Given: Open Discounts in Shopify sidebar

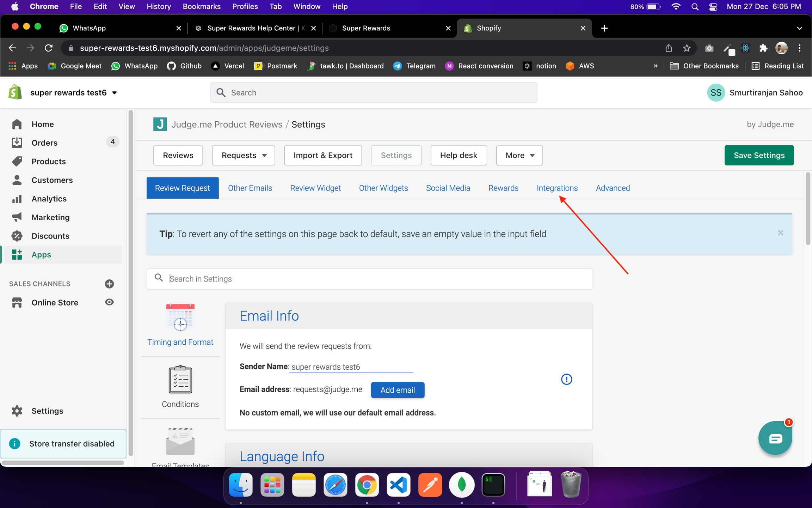Looking at the screenshot, I should [50, 236].
